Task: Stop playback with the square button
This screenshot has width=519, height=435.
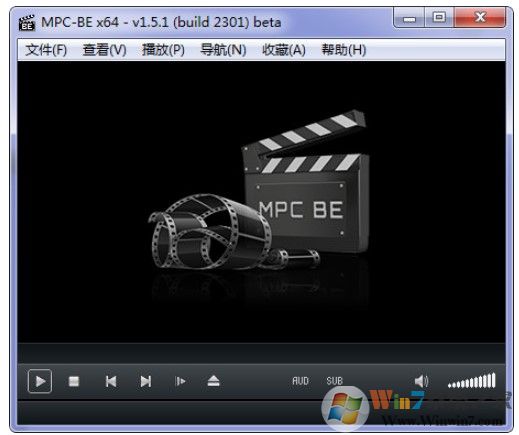Action: pos(74,381)
